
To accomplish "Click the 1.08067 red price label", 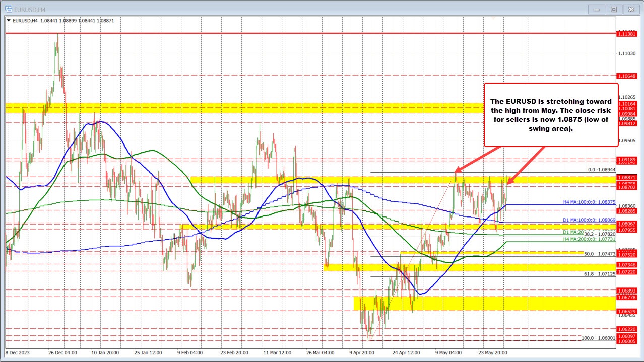I will tap(627, 224).
